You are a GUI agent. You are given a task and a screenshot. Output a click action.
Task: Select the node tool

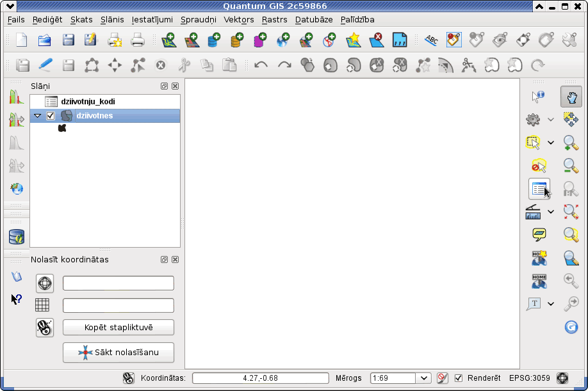point(138,65)
